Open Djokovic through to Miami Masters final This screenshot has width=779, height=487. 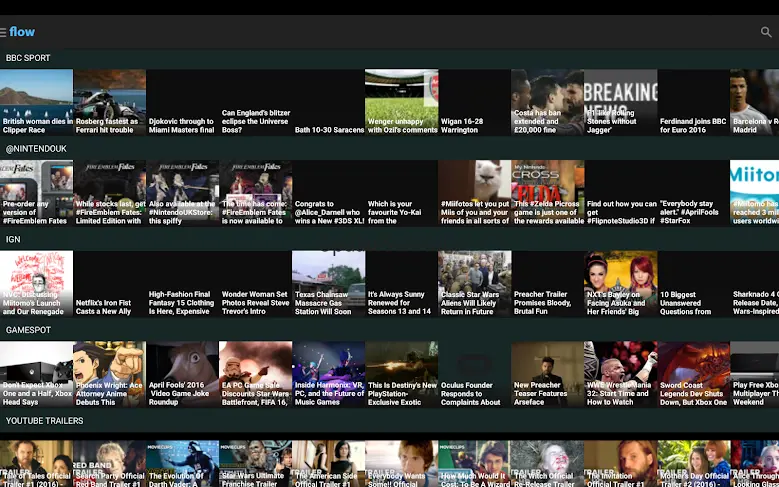click(x=182, y=102)
